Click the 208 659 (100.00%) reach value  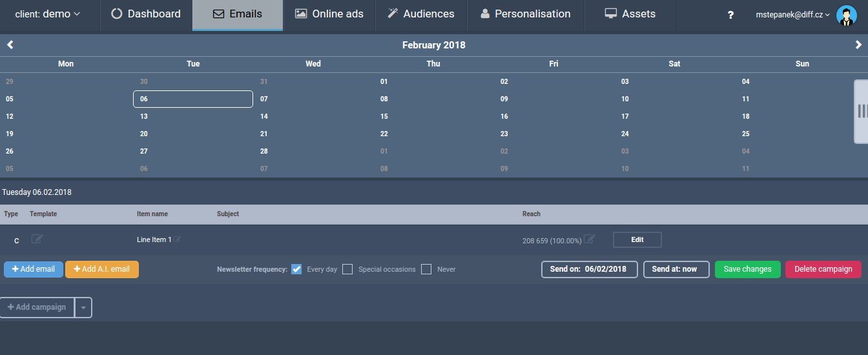552,241
